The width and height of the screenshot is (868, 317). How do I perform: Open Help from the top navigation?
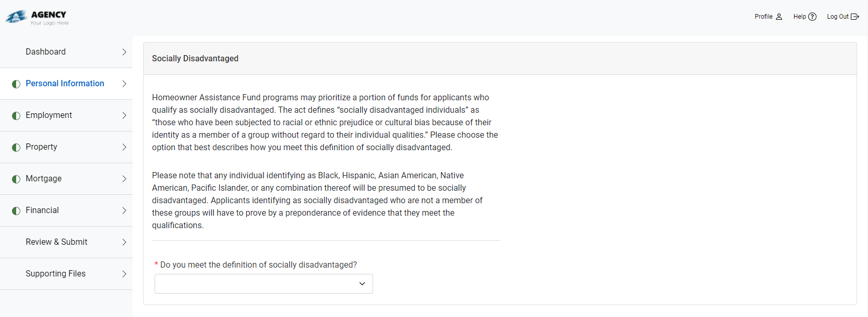click(800, 16)
